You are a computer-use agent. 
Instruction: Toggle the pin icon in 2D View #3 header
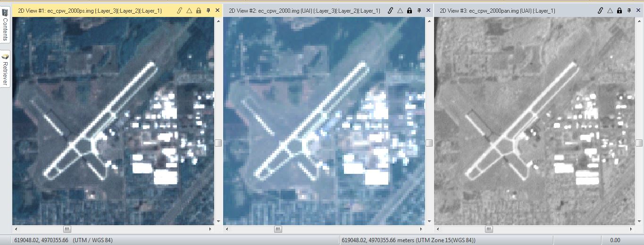coord(629,10)
